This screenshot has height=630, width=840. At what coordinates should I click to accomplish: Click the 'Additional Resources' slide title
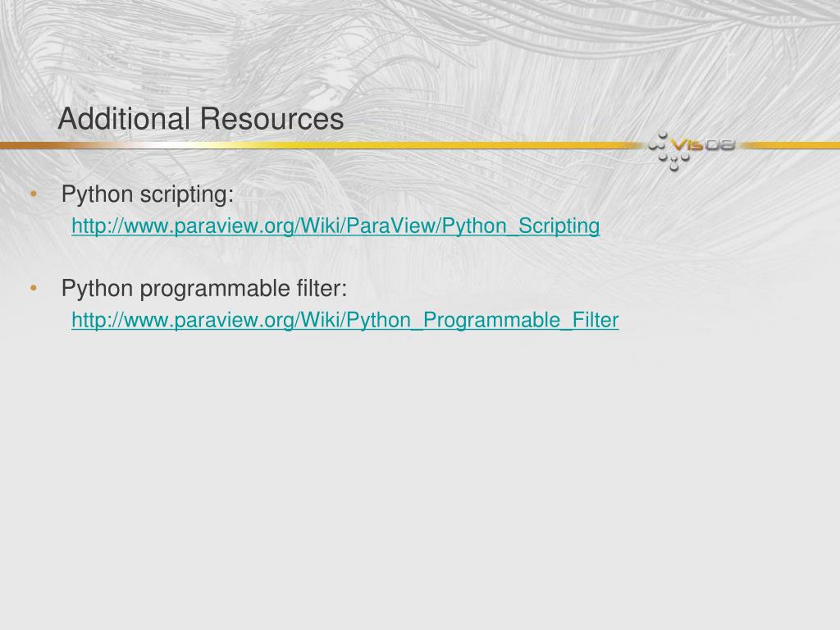coord(201,118)
